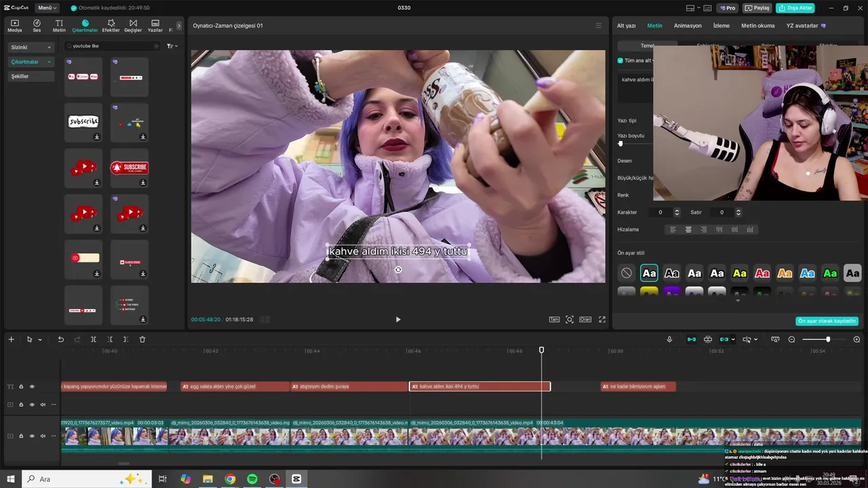The image size is (868, 488).
Task: Align text right in Hizalama
Action: point(704,230)
